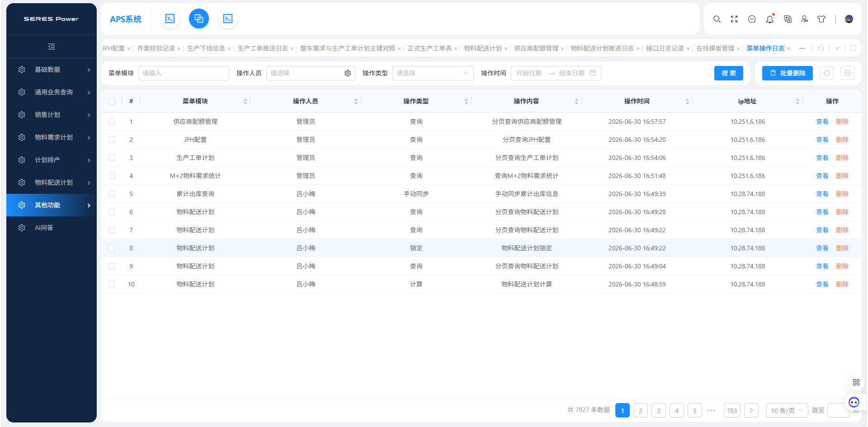868x427 pixels.
Task: Open the user profile person icon
Action: [x=805, y=19]
